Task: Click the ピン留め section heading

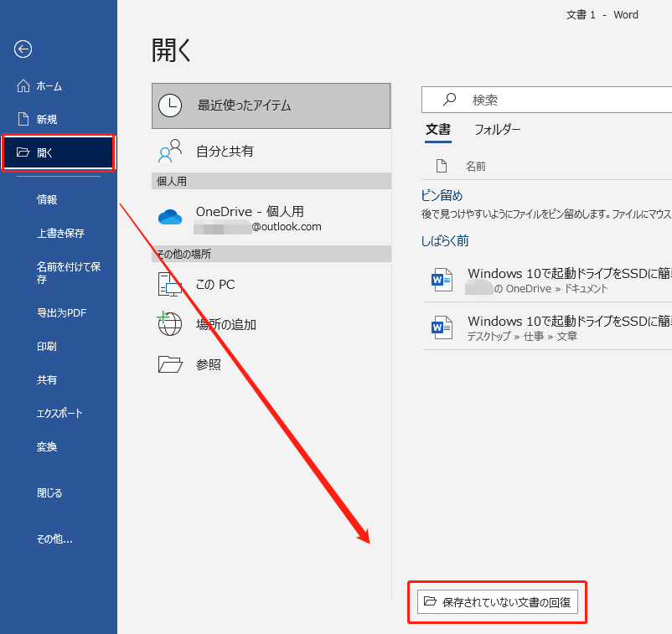Action: click(442, 196)
